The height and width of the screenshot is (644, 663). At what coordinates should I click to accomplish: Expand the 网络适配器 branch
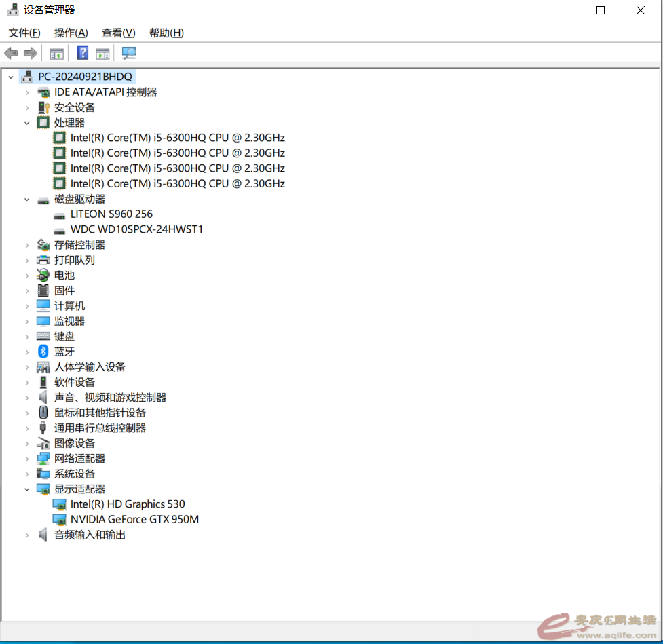[27, 459]
